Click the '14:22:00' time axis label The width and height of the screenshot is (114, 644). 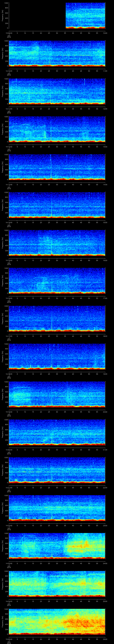point(9,525)
